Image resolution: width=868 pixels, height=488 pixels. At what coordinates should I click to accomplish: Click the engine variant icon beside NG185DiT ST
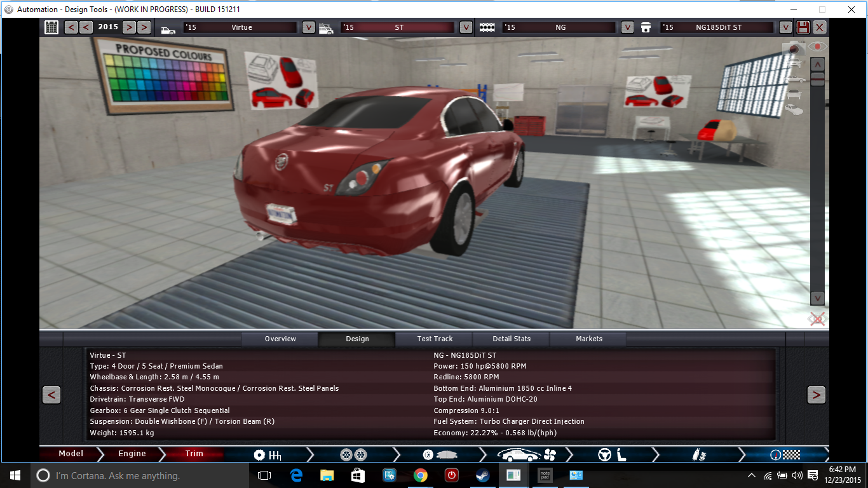coord(646,28)
